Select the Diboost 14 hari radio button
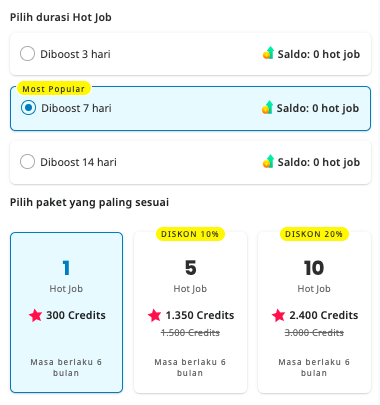 click(27, 162)
